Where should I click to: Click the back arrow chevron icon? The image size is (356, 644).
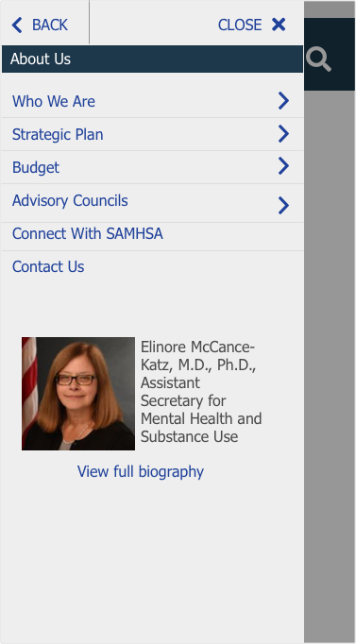[x=17, y=25]
